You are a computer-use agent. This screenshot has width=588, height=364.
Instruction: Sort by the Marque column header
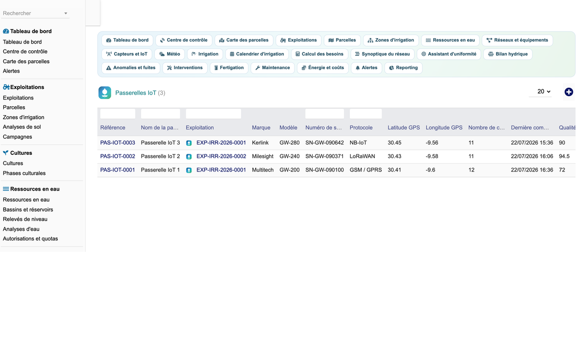tap(261, 128)
